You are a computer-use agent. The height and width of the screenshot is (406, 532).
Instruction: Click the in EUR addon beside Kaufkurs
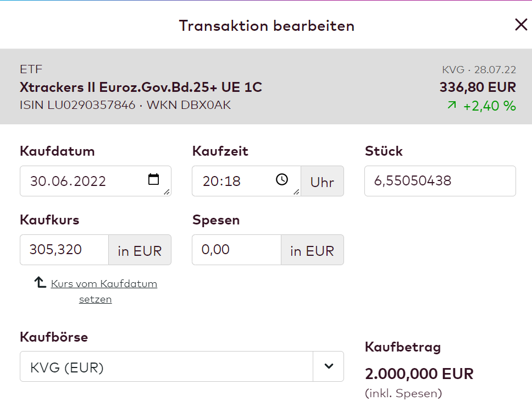click(x=140, y=251)
